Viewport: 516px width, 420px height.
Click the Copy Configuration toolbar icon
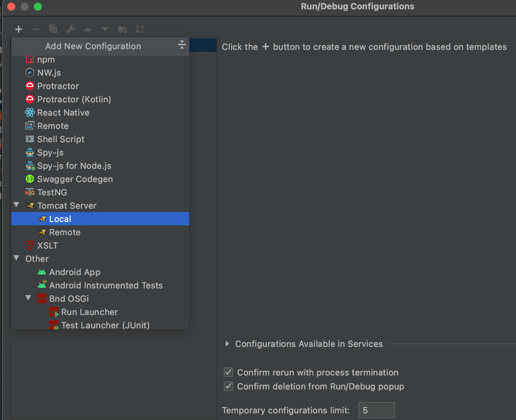coord(53,29)
